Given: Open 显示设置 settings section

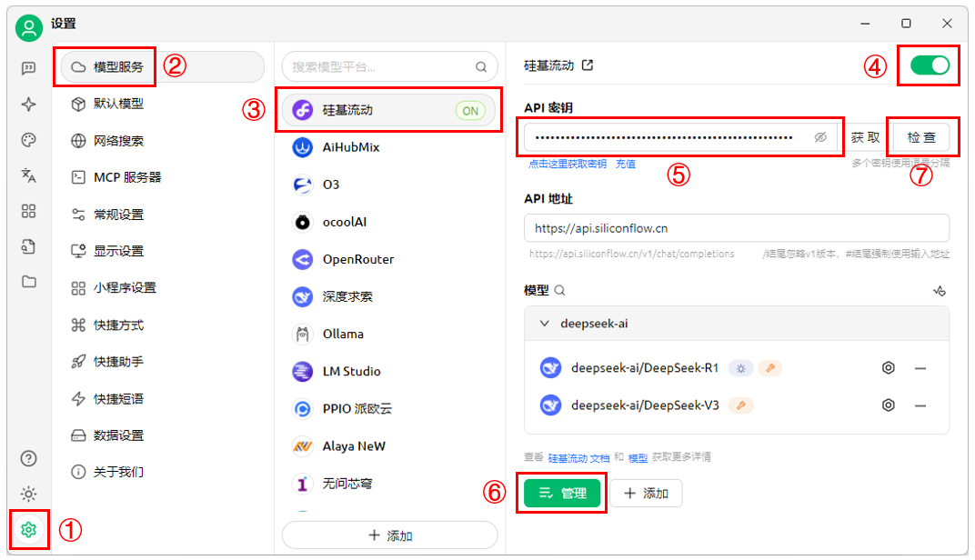Looking at the screenshot, I should point(163,251).
